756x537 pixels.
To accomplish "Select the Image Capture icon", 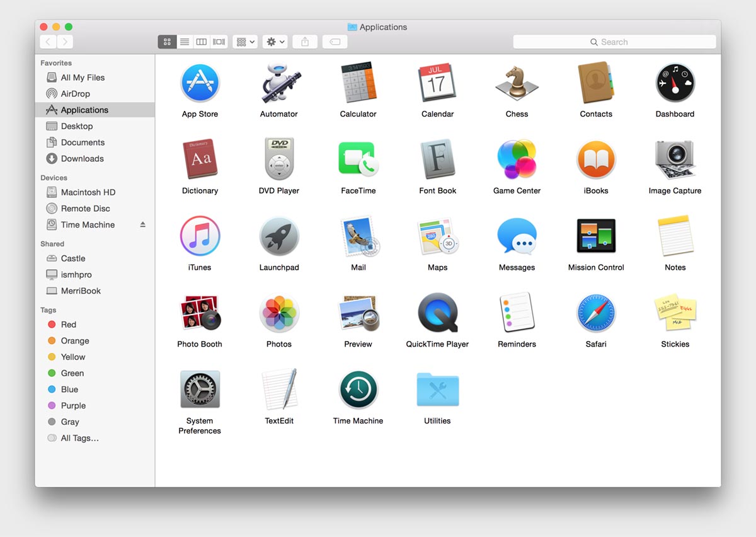I will click(675, 159).
